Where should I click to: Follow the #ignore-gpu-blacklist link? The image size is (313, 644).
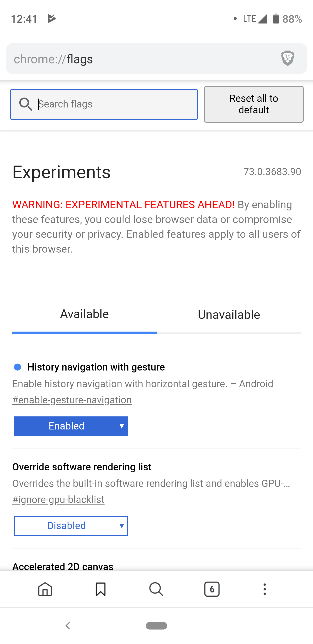(x=58, y=500)
